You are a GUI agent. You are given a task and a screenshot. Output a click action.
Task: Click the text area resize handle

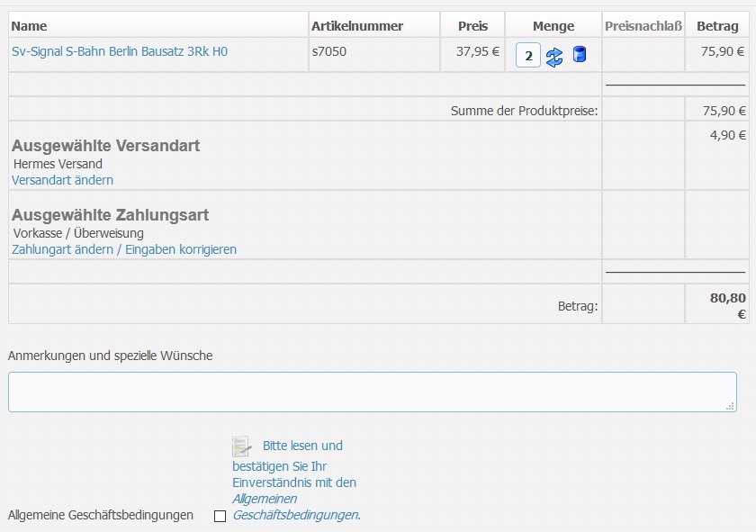(x=730, y=406)
